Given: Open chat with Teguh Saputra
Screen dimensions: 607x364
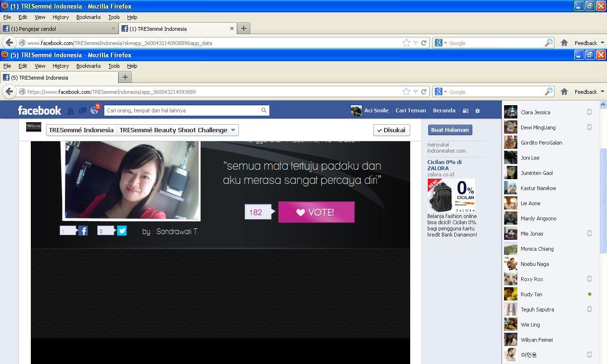Looking at the screenshot, I should pyautogui.click(x=549, y=309).
